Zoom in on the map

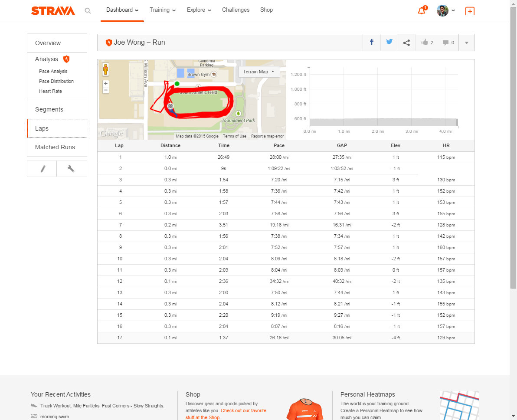(106, 83)
